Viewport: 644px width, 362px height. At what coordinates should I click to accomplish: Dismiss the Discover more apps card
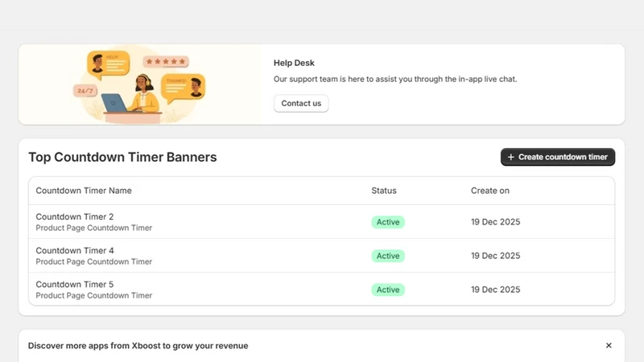pos(609,346)
